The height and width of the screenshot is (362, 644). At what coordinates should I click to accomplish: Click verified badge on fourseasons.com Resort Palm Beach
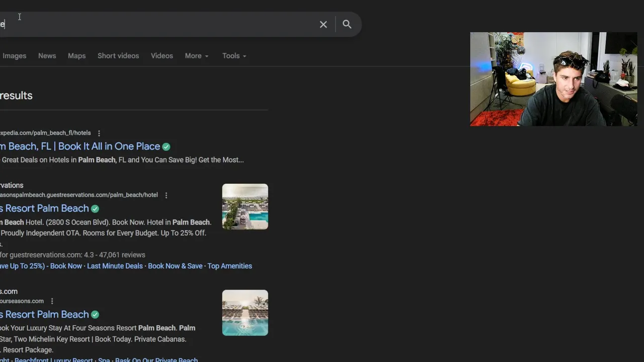coord(95,315)
